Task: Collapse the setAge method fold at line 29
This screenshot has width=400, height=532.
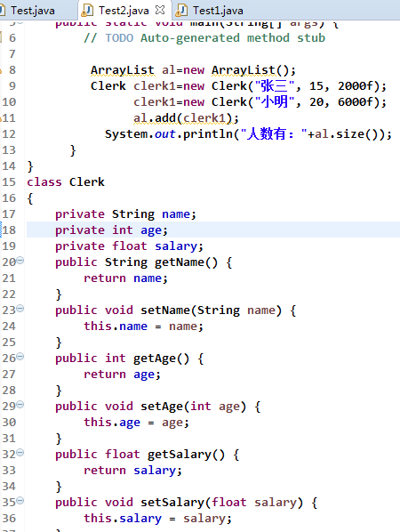Action: pos(20,405)
